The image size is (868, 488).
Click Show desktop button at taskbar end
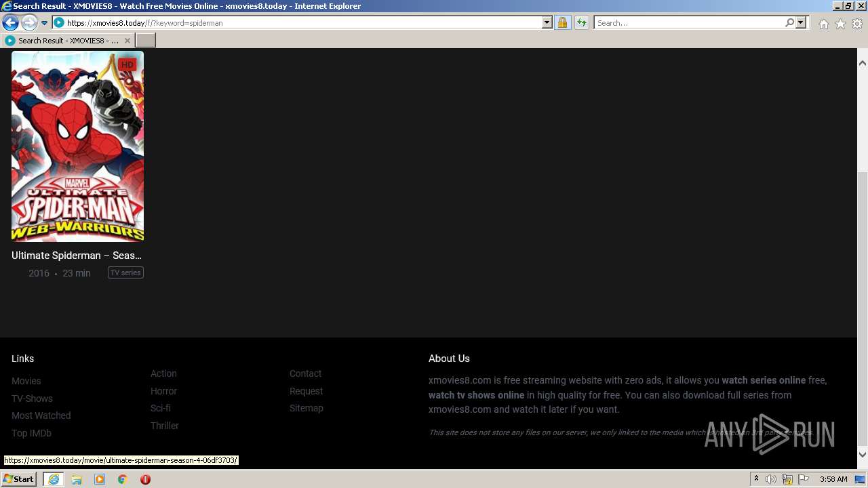pyautogui.click(x=861, y=479)
